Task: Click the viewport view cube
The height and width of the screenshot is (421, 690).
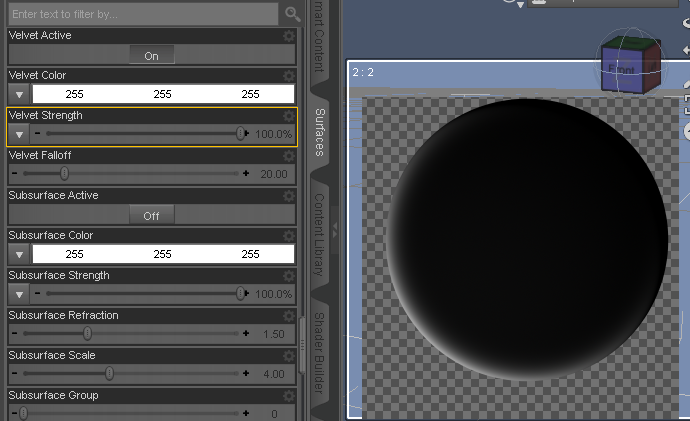Action: tap(631, 64)
